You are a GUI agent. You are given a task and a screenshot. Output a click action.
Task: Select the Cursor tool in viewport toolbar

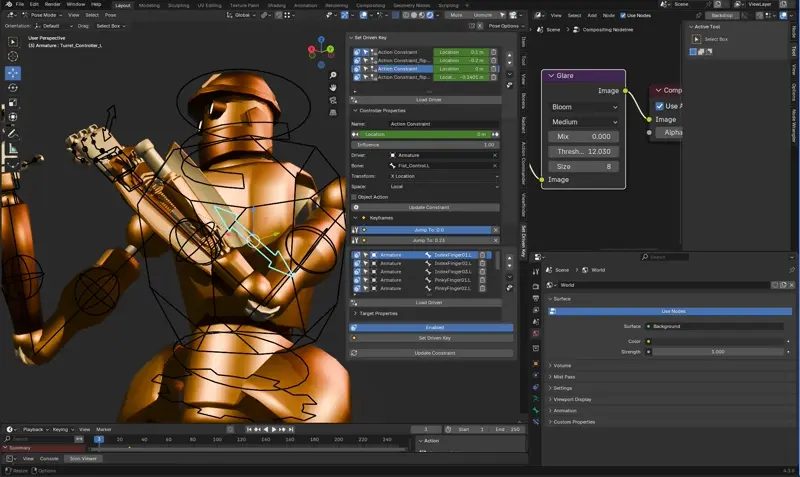point(12,57)
